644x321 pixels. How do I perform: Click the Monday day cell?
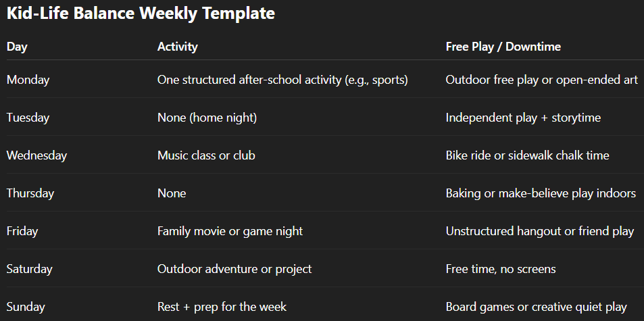pyautogui.click(x=28, y=80)
